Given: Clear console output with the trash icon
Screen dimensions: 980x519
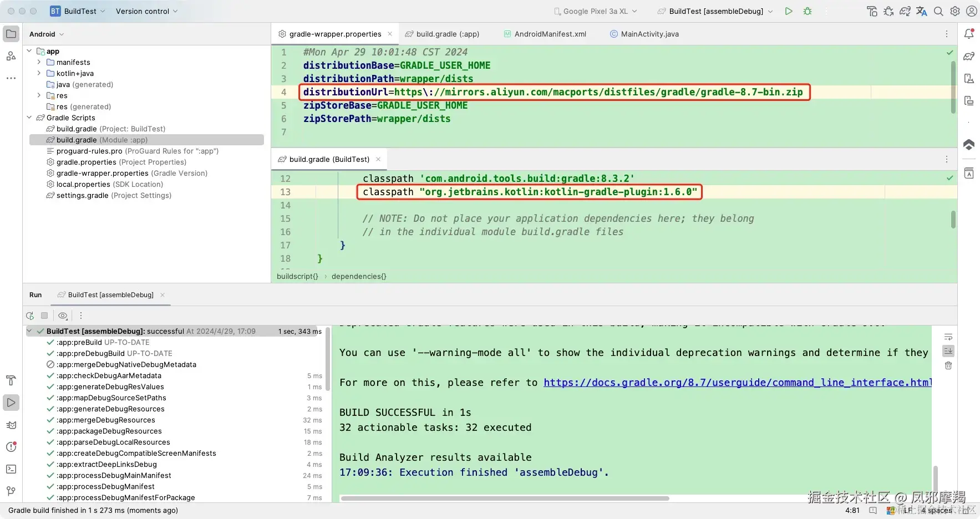Looking at the screenshot, I should (948, 365).
